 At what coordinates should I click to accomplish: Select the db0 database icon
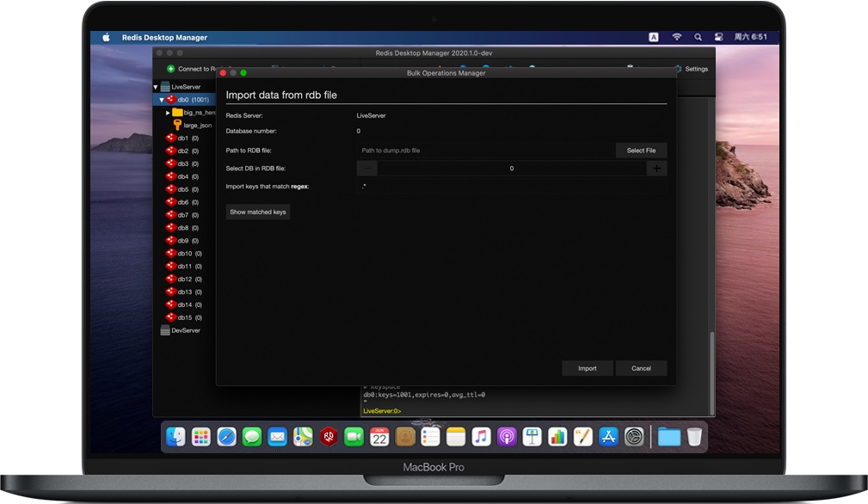[170, 99]
